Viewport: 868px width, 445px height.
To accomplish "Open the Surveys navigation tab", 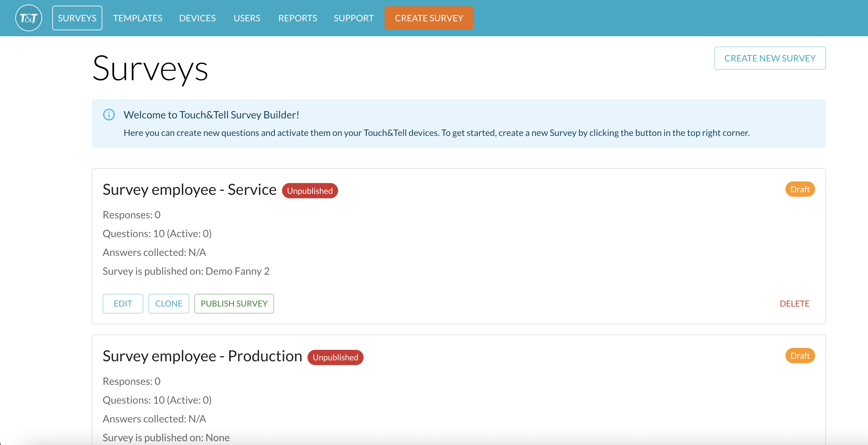I will click(x=77, y=18).
